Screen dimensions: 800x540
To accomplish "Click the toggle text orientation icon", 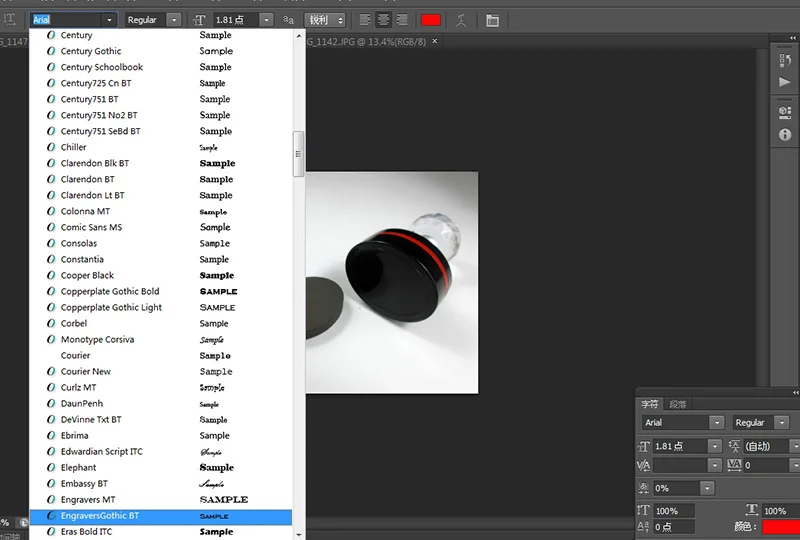I will [11, 20].
